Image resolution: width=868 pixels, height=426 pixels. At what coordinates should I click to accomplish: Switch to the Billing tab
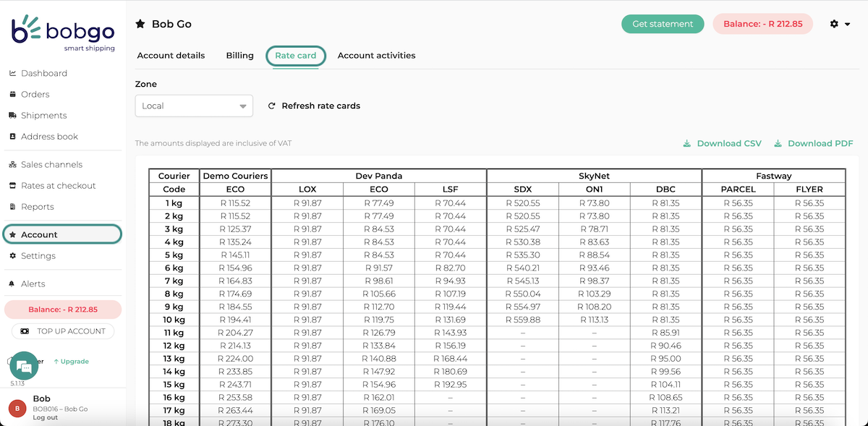coord(239,56)
